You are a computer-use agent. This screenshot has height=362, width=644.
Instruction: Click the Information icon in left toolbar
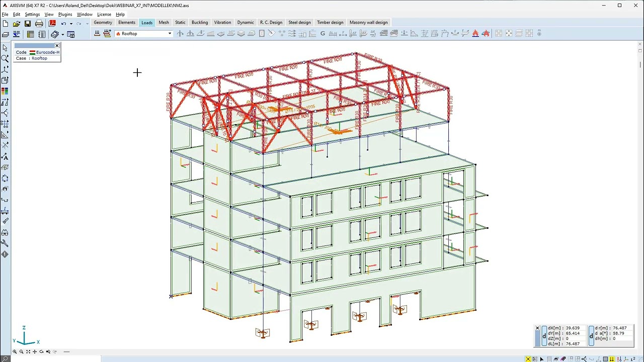[x=5, y=254]
